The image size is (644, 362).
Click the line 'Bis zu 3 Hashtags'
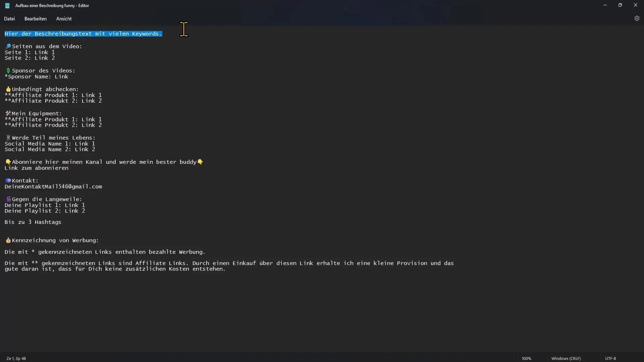33,222
